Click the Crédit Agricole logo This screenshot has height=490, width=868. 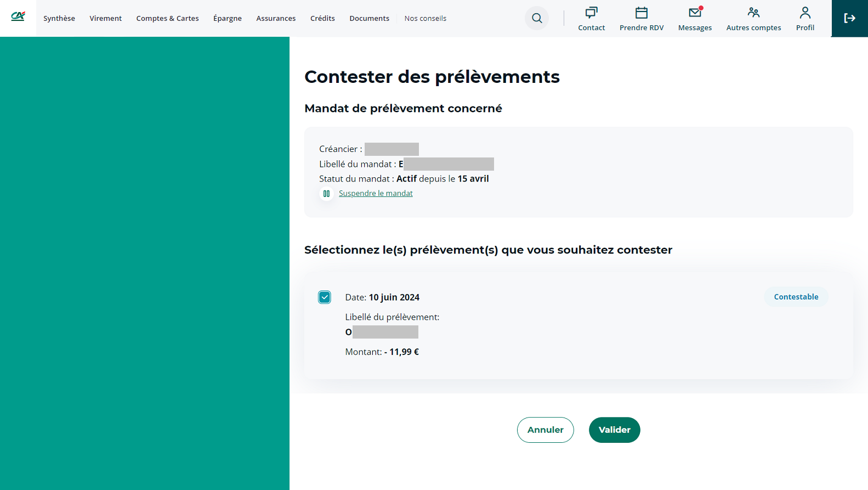(18, 16)
